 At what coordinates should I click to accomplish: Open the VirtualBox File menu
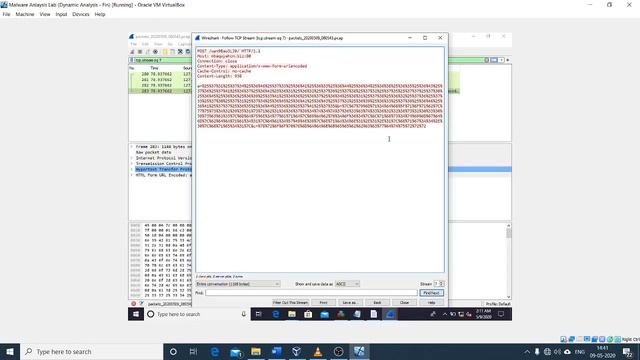(x=6, y=14)
